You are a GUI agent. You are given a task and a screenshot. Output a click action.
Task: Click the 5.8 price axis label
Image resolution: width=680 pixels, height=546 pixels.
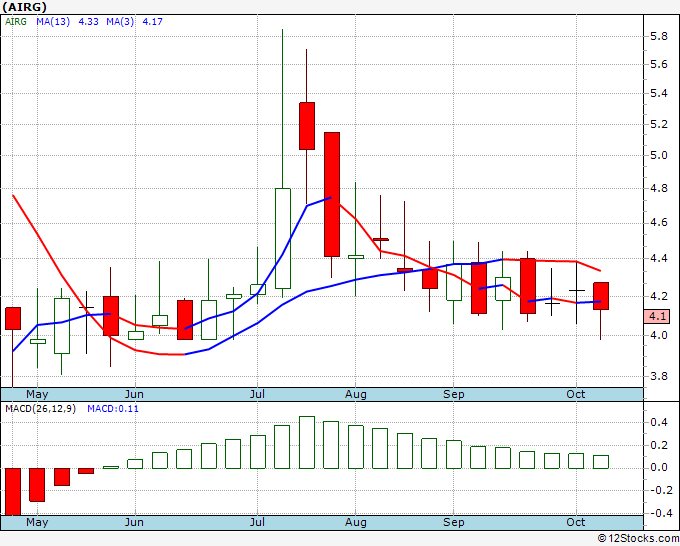pos(658,36)
